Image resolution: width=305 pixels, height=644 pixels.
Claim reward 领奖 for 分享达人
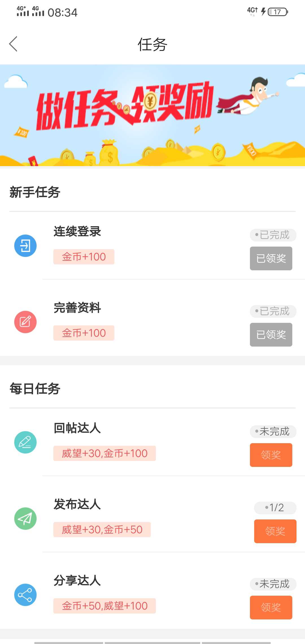pos(271,608)
